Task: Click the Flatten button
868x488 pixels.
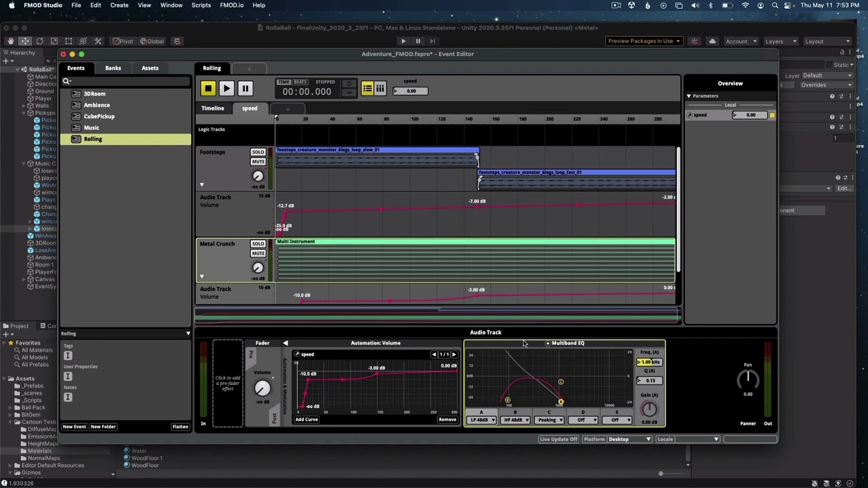Action: (180, 427)
